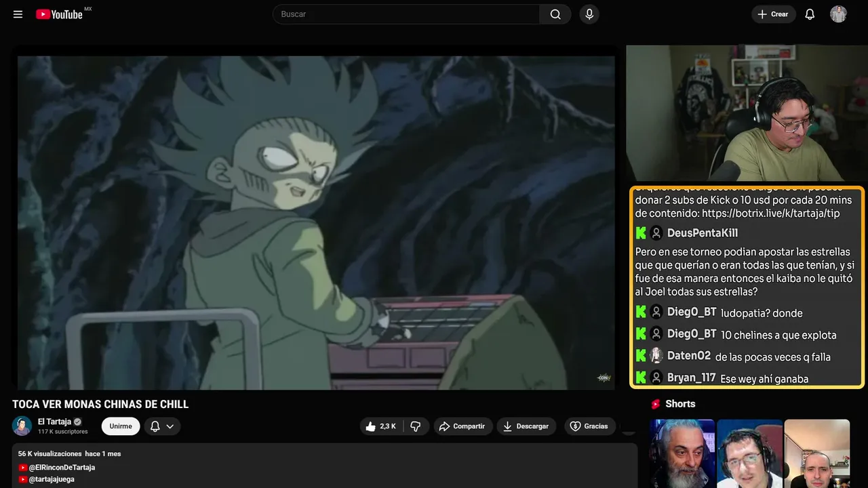
Task: Open the Short with the glasses-wearing man
Action: [749, 453]
